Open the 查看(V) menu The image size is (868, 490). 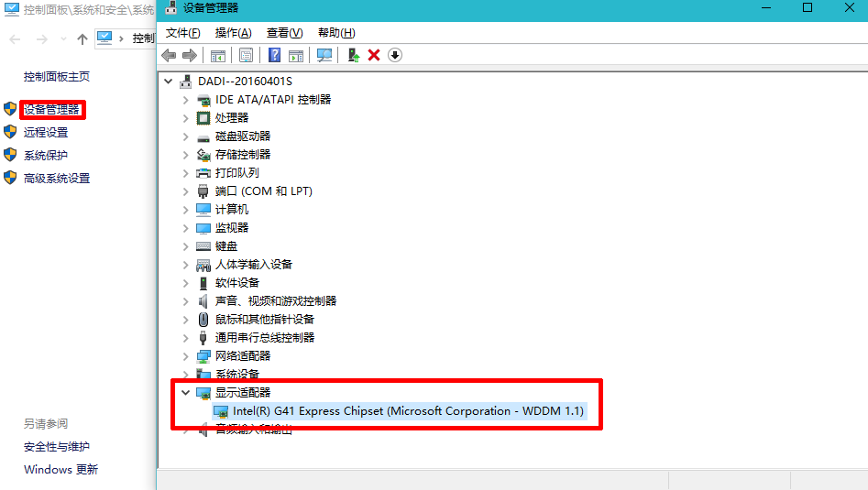tap(284, 33)
